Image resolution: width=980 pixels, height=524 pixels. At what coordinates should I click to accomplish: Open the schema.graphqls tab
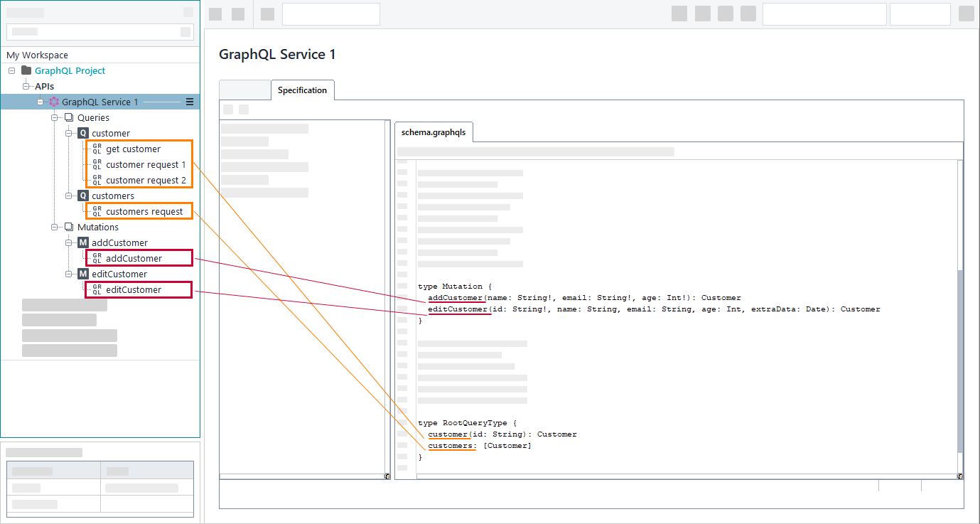pyautogui.click(x=434, y=132)
